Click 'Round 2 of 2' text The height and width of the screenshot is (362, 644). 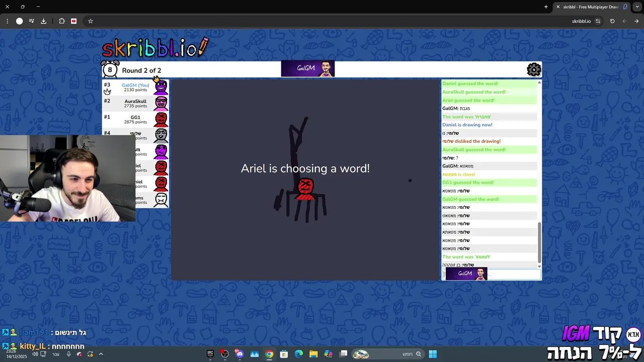coord(141,70)
